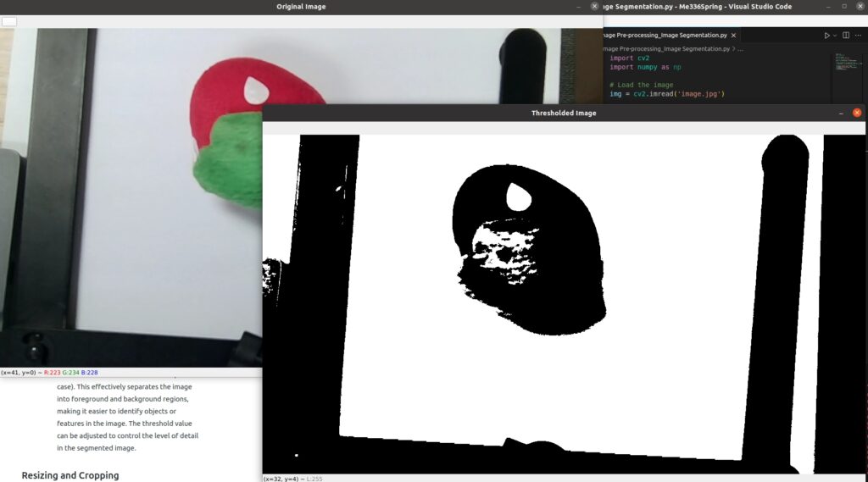Click the Original Image window title bar

click(x=301, y=7)
